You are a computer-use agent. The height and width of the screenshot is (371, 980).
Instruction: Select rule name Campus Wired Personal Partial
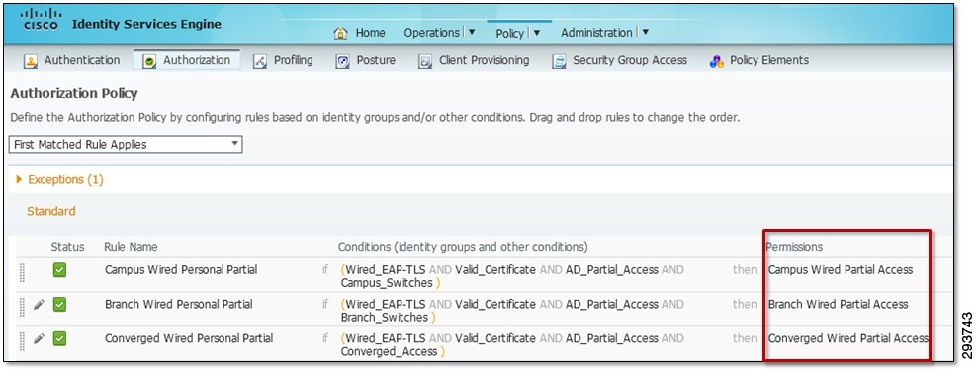[181, 270]
